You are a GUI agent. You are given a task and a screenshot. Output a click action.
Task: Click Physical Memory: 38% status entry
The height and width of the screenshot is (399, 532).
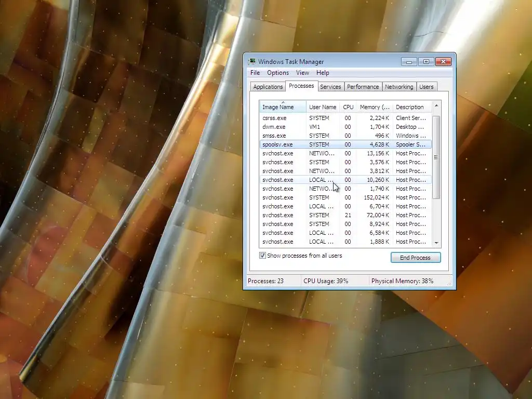coord(403,281)
